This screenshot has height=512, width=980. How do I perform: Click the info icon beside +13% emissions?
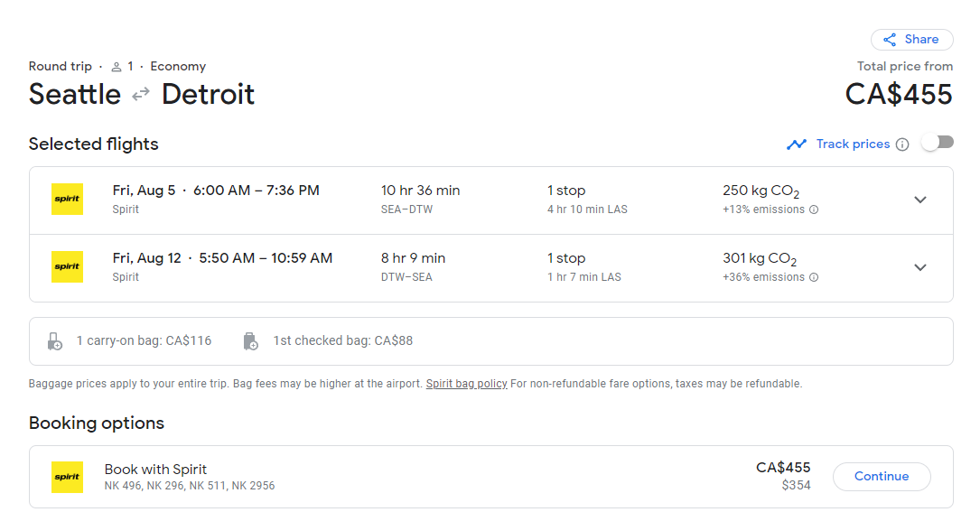point(814,209)
